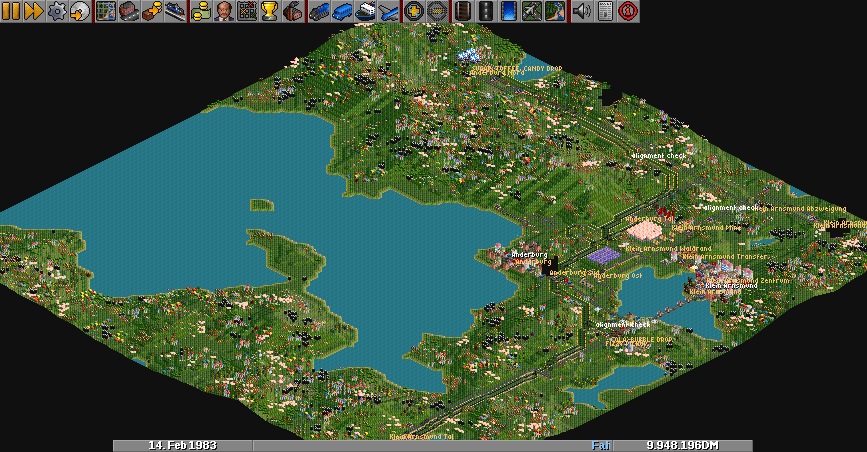Open the help land info icon
This screenshot has height=452, width=867.
pos(628,11)
